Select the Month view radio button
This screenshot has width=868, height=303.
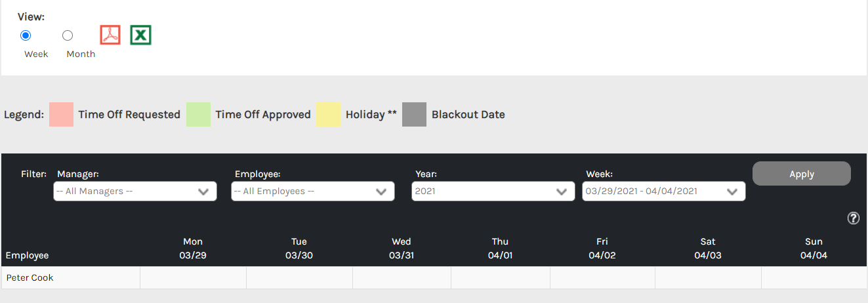(x=68, y=35)
